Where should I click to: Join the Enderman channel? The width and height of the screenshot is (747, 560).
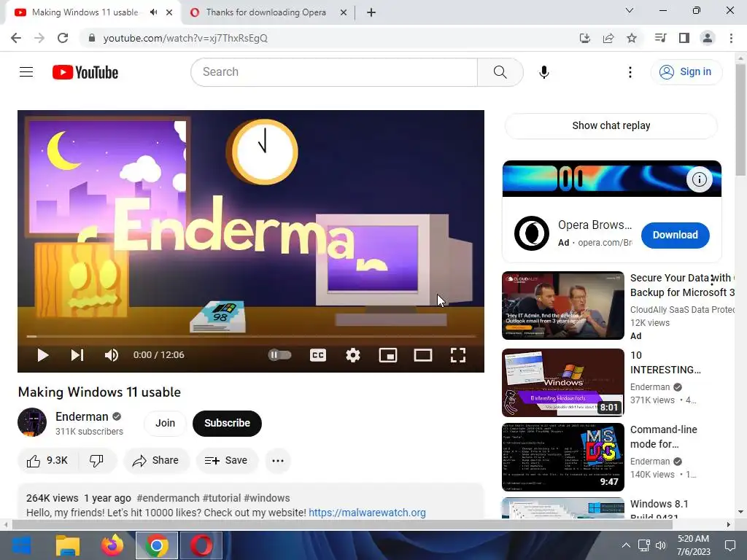point(165,423)
